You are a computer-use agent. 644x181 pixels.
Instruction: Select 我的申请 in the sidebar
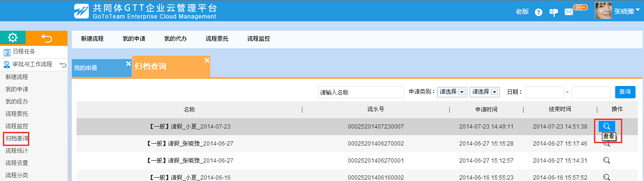pyautogui.click(x=17, y=89)
